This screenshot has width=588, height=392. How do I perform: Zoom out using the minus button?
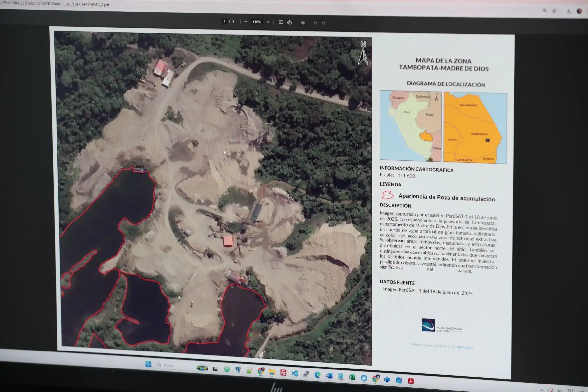coord(246,22)
